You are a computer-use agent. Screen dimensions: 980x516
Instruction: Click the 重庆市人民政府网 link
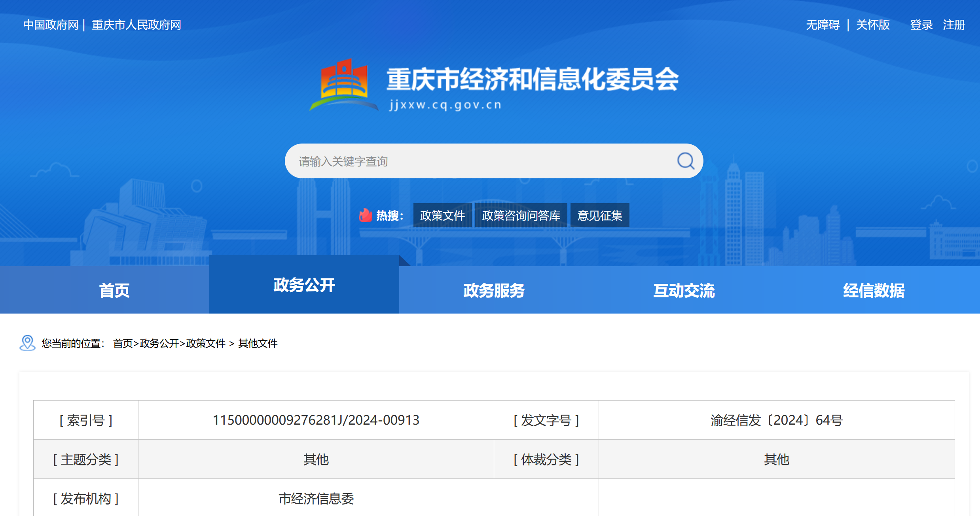coord(136,25)
